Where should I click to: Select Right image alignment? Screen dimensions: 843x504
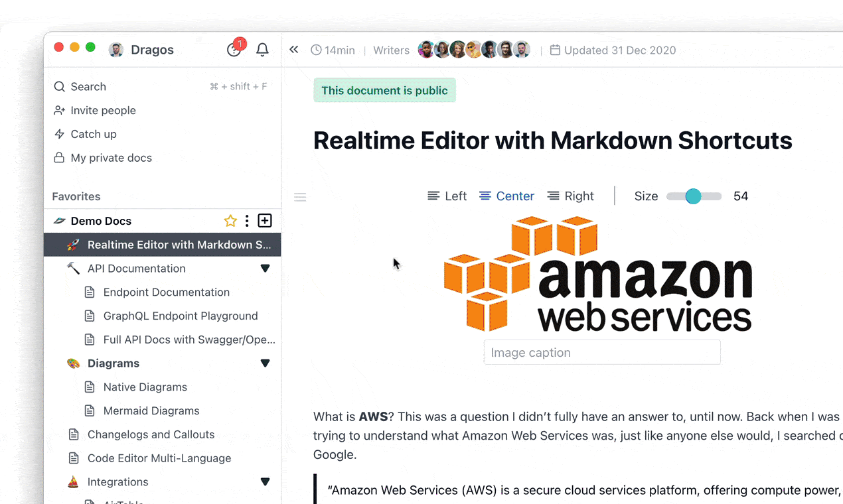[x=570, y=196]
